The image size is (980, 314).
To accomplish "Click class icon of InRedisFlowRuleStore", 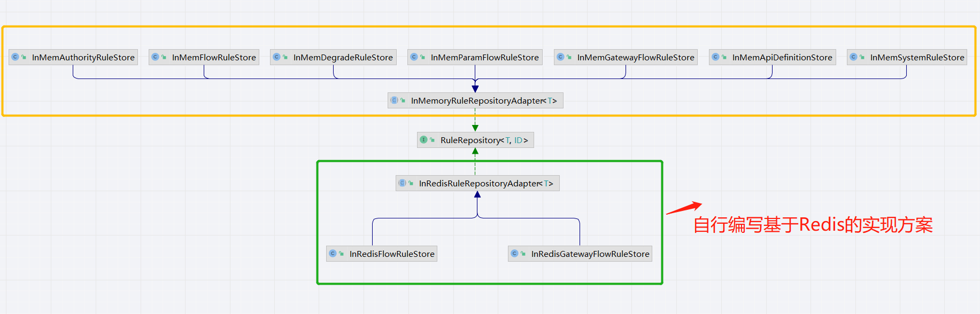I will [x=333, y=253].
